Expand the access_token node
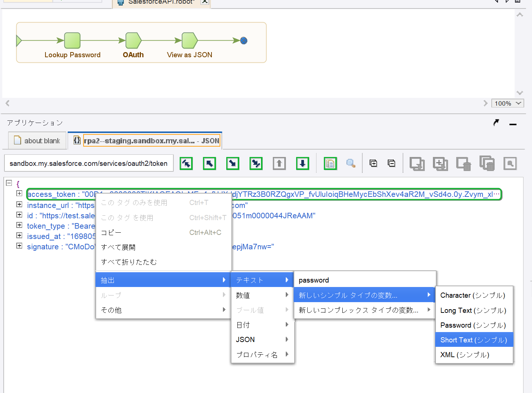This screenshot has width=532, height=393. (x=19, y=193)
